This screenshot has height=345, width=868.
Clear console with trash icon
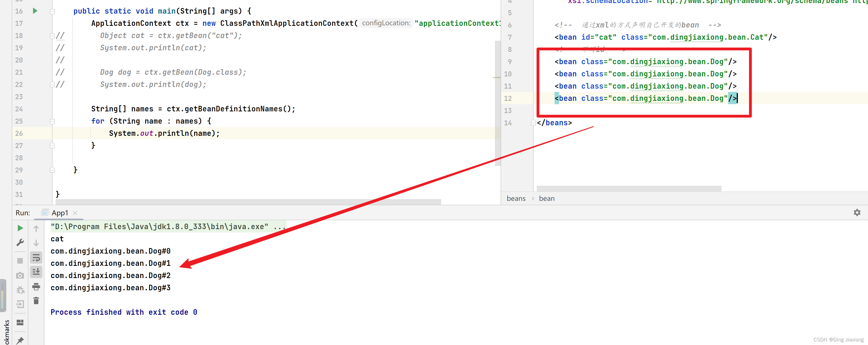(36, 301)
